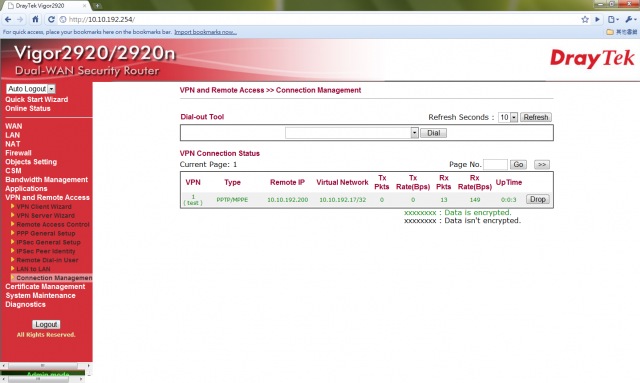The image size is (640, 383).
Task: Expand the Firewall menu
Action: pos(18,153)
